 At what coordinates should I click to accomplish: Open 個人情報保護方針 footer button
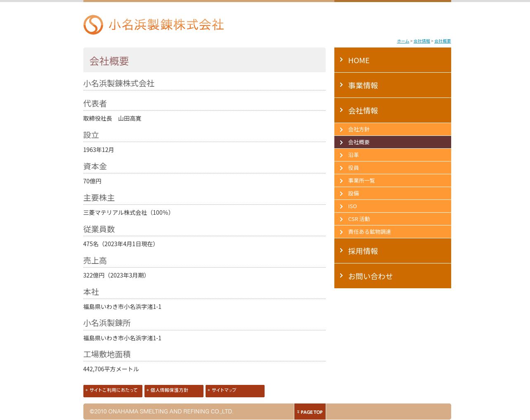pyautogui.click(x=174, y=391)
